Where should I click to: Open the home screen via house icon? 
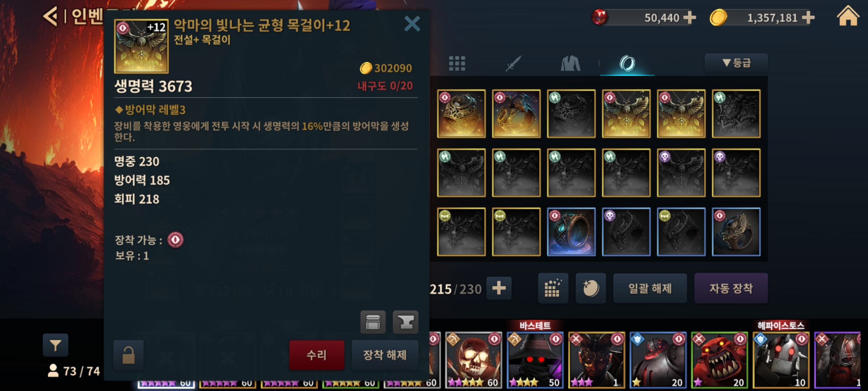pos(848,16)
